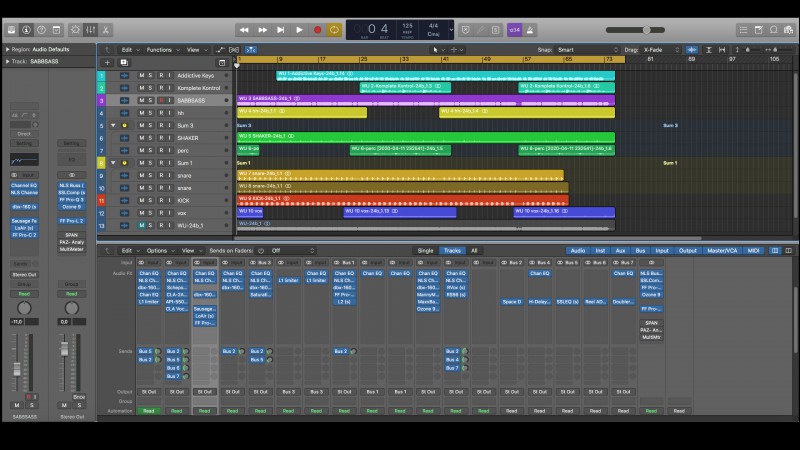Mute the Addictive Keys track
Screen dimensions: 800x450
tap(142, 76)
